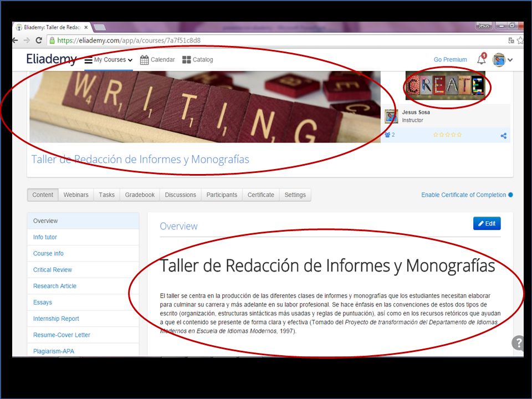Bookmark page using star icon
532x399 pixels.
pyautogui.click(x=520, y=40)
